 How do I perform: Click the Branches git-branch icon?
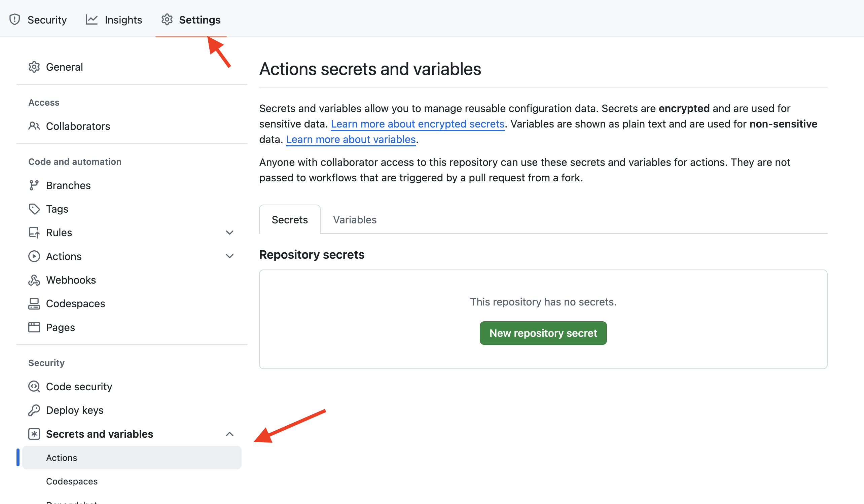34,185
